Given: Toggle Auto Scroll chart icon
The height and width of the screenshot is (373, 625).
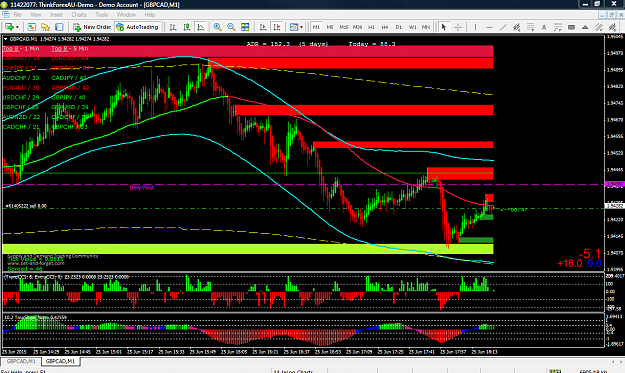Looking at the screenshot, I should (263, 27).
